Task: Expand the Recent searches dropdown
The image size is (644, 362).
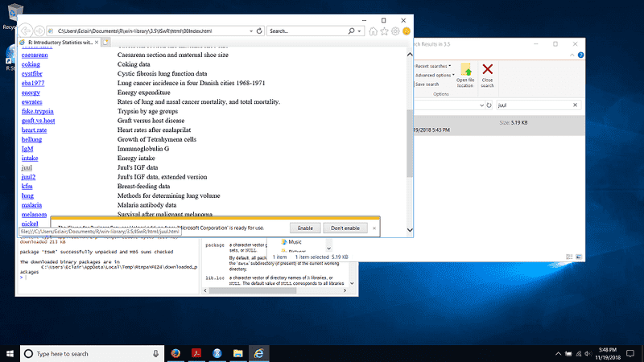Action: pos(433,65)
